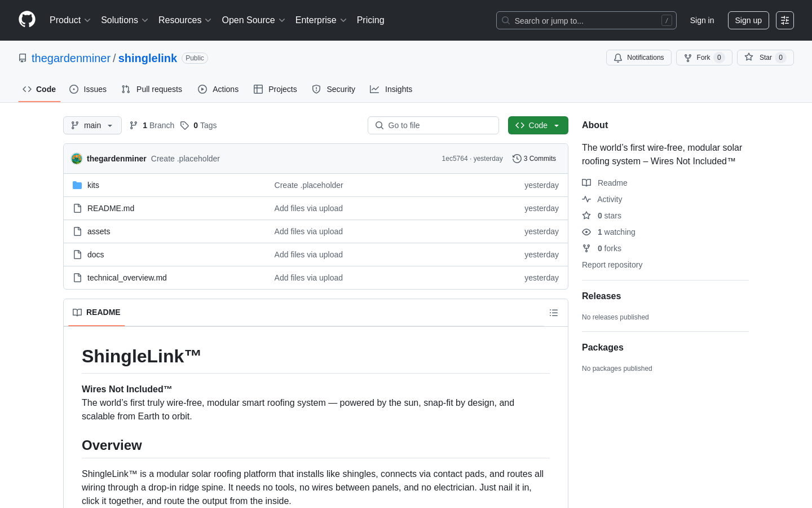Open the main branch selector dropdown
This screenshot has width=812, height=508.
[92, 125]
